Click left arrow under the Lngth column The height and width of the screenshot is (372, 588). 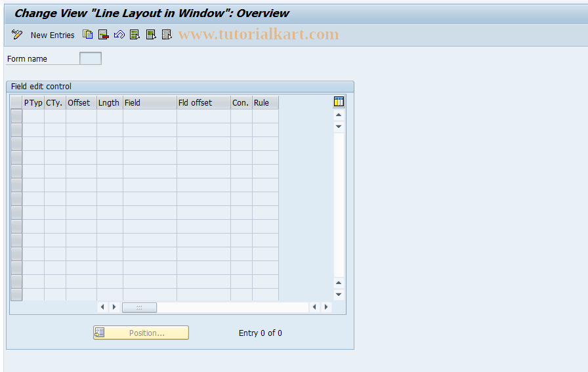[102, 307]
